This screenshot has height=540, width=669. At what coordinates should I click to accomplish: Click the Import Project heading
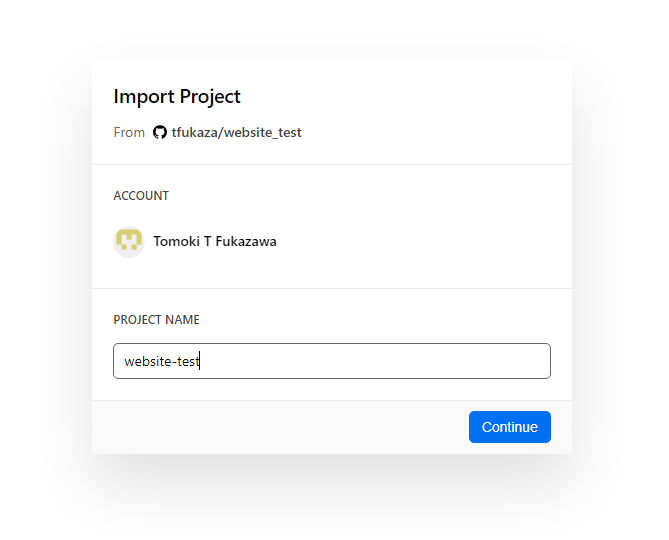[x=177, y=97]
